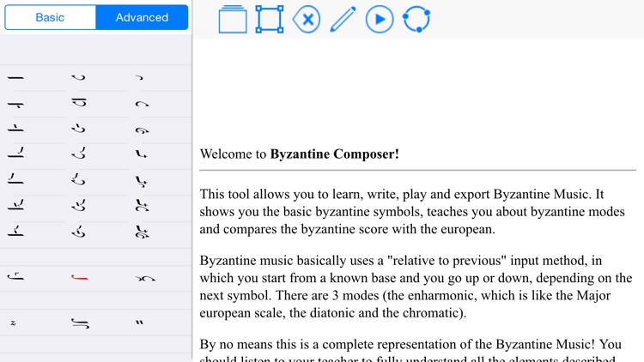Insert line with tick above right end

point(15,153)
